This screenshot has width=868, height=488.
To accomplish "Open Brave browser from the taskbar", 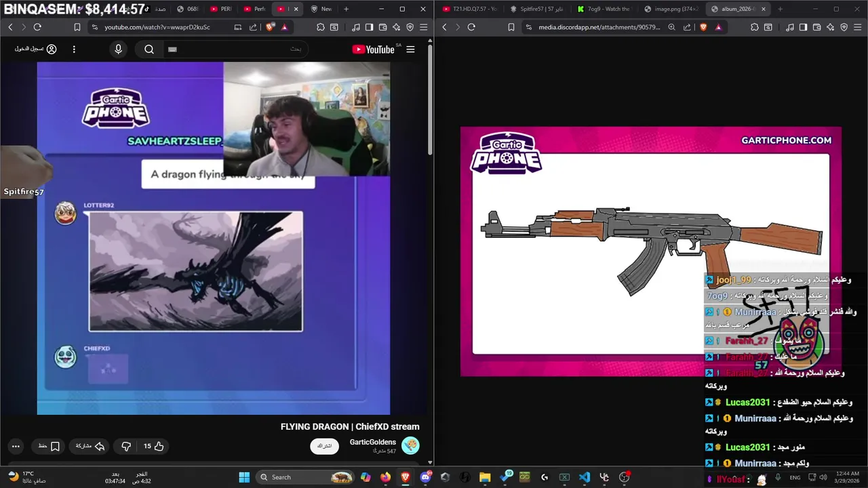I will coord(406,477).
